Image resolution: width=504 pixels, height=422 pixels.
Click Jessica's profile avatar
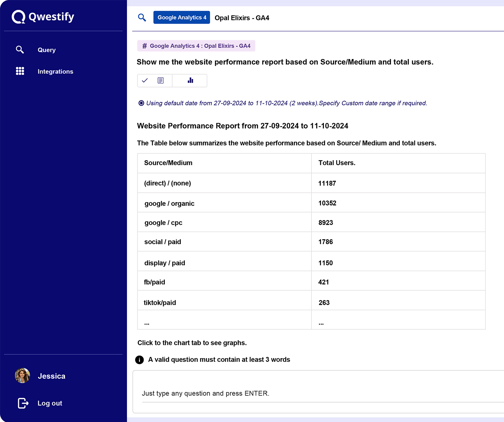click(x=23, y=376)
